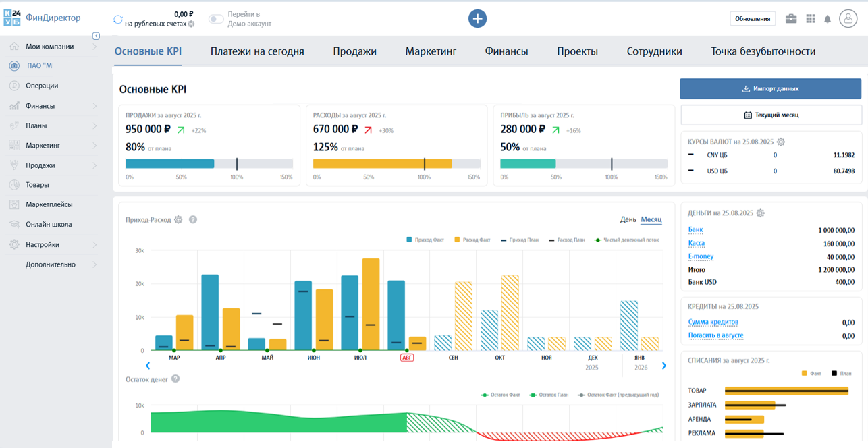This screenshot has width=868, height=448.
Task: Toggle Приход Факт legend series
Action: click(x=425, y=240)
